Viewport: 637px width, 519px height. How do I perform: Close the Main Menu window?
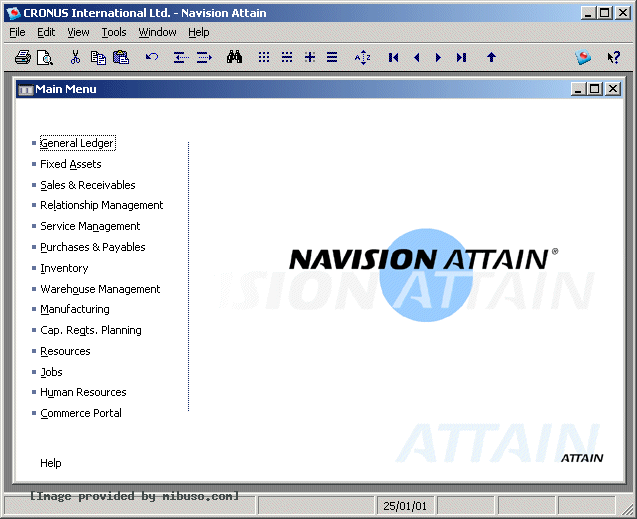click(613, 89)
